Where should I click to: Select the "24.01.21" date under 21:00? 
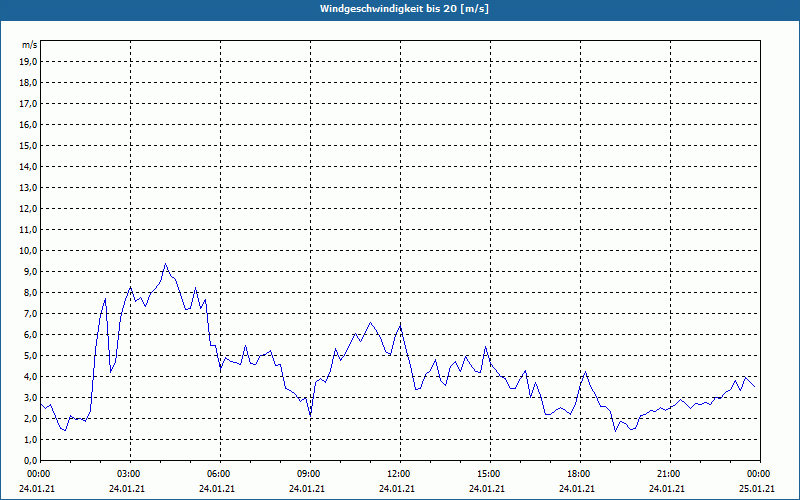coord(667,488)
